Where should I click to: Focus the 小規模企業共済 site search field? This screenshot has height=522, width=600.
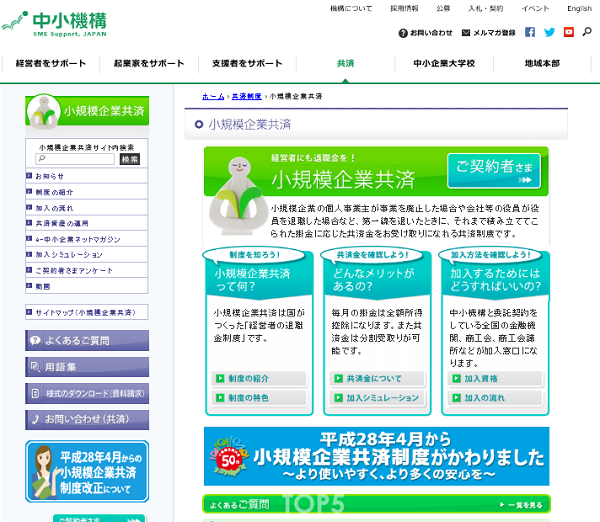pos(75,159)
